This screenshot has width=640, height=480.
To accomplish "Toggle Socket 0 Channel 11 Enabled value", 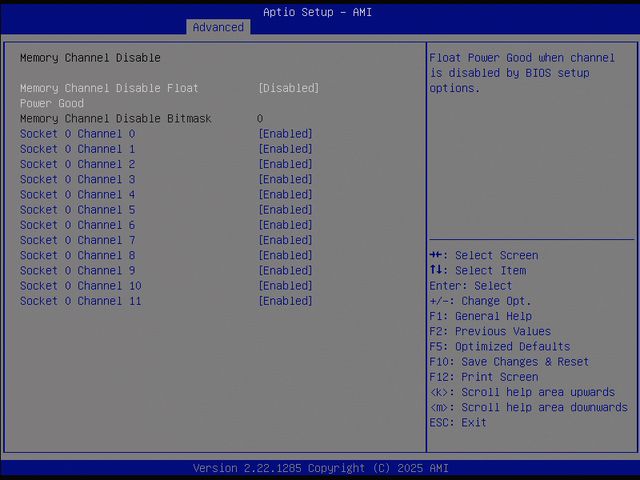I will click(x=285, y=301).
